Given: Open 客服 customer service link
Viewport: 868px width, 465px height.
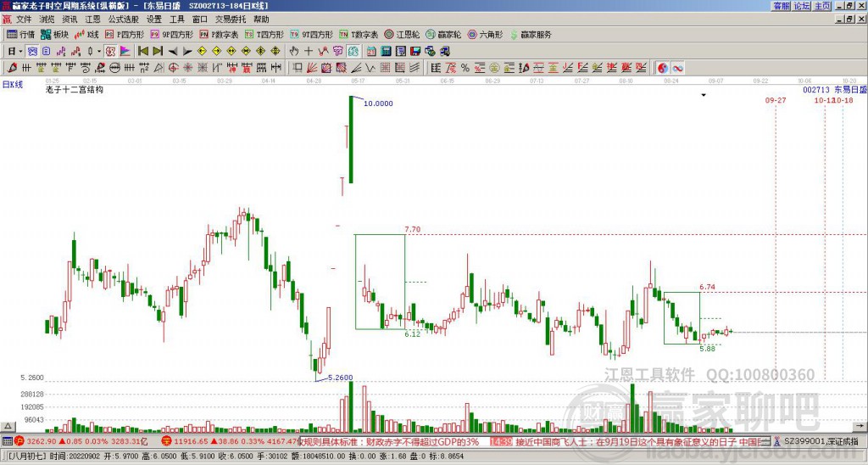Looking at the screenshot, I should click(781, 6).
